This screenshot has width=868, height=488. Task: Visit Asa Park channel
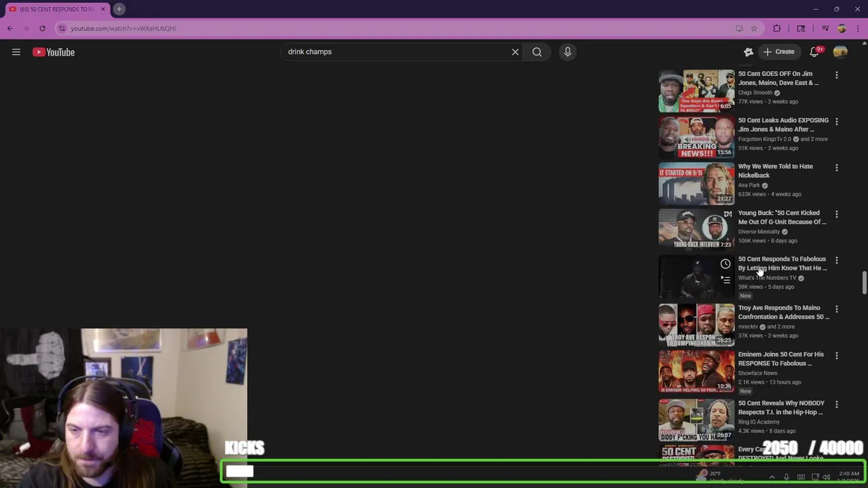749,185
